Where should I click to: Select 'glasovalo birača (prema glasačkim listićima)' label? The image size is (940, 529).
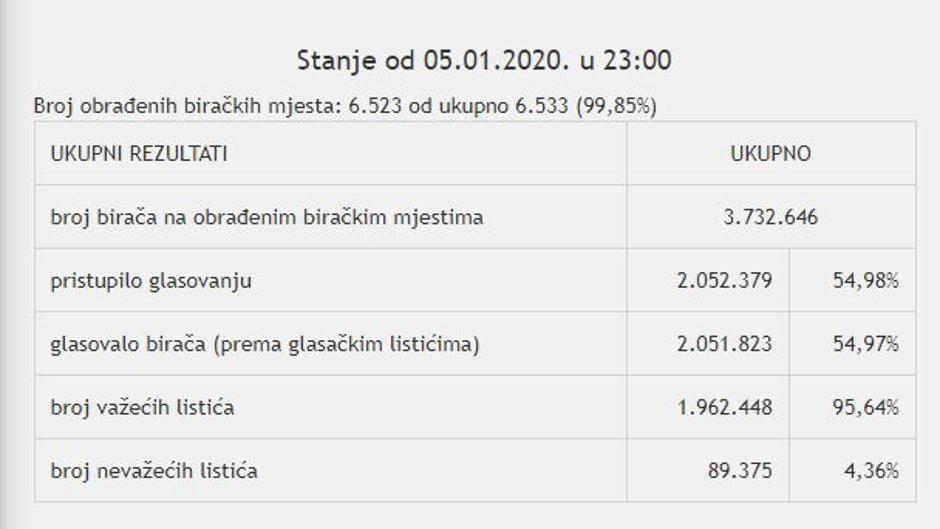click(x=265, y=345)
